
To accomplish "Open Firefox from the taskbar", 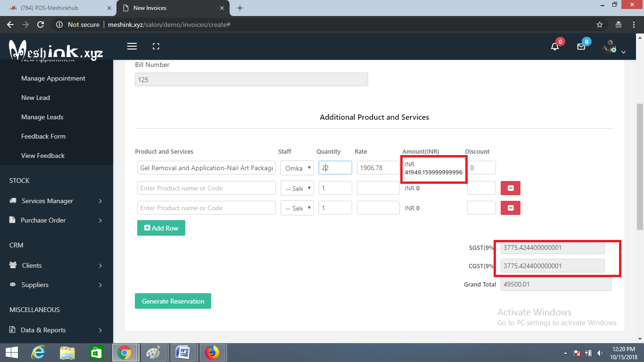I will click(x=212, y=352).
